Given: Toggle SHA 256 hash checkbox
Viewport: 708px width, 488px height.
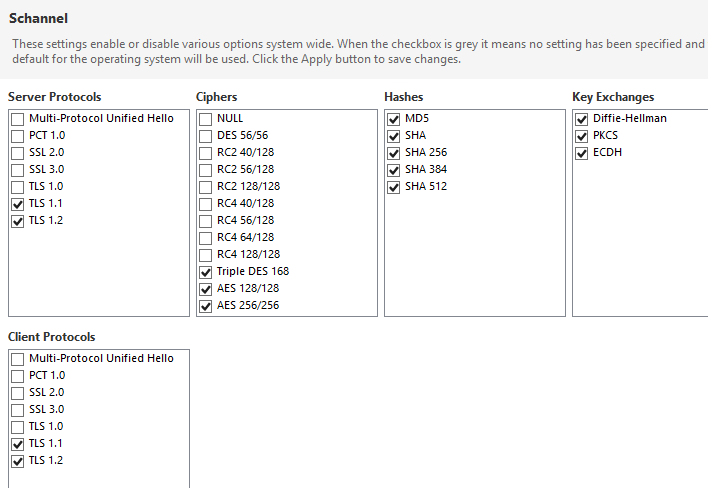Looking at the screenshot, I should click(x=394, y=153).
